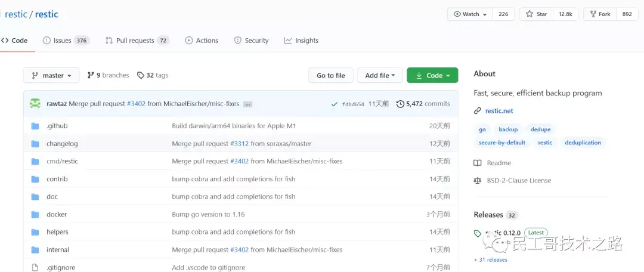This screenshot has height=272, width=644.
Task: Open the green Code dropdown
Action: (432, 76)
